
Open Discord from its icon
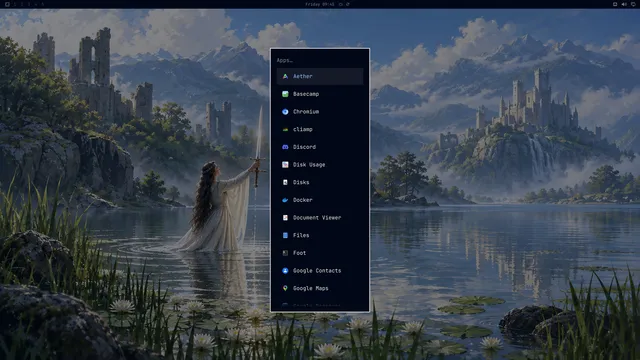tap(285, 147)
